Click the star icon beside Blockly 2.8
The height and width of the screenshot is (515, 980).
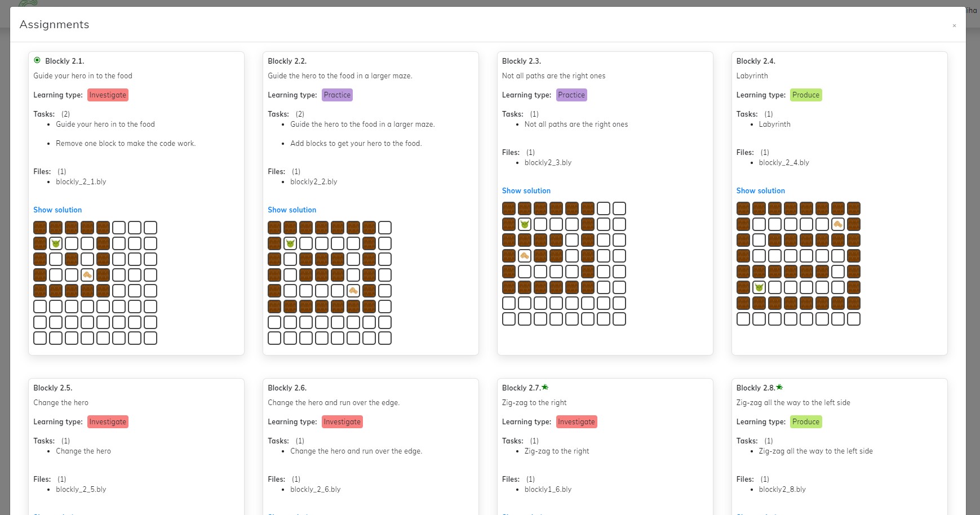tap(779, 387)
